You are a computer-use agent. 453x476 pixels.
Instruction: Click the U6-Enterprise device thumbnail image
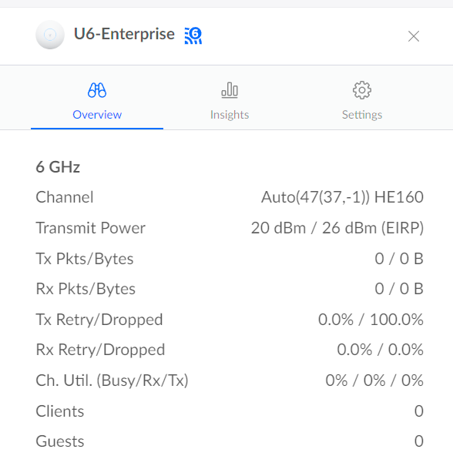(50, 35)
